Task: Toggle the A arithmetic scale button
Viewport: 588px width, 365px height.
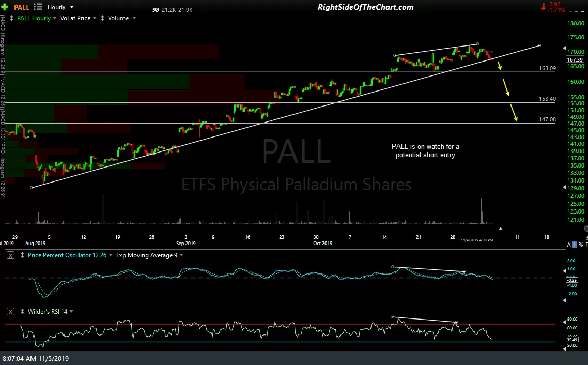Action: point(569,245)
